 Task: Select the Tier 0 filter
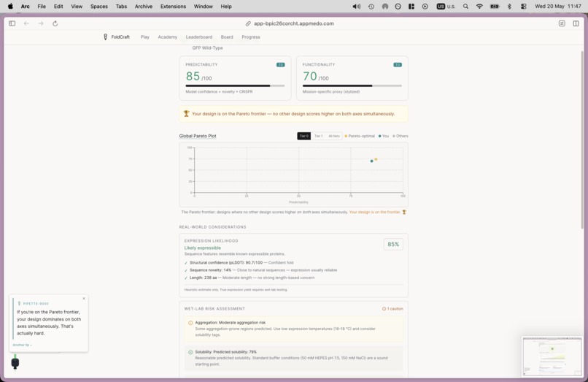[x=303, y=136]
